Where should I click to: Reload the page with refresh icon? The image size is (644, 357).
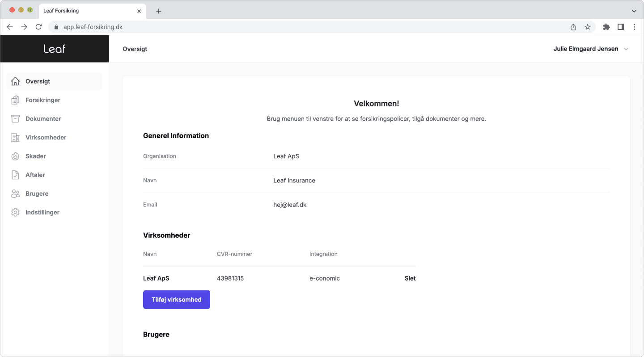point(38,27)
